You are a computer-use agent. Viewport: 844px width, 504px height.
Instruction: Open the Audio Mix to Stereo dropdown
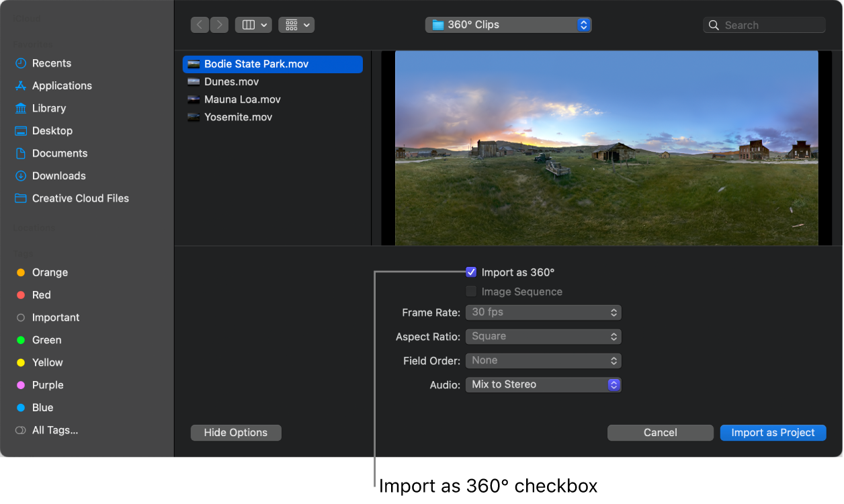click(543, 384)
